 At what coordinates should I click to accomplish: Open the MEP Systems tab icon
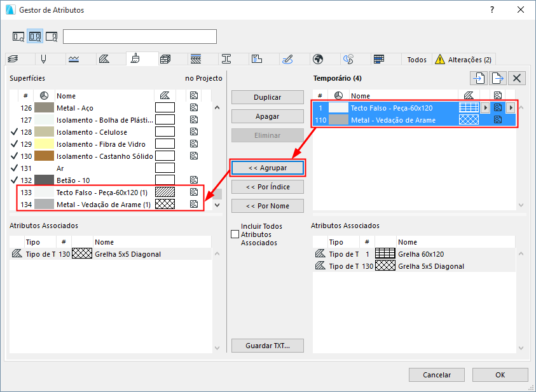point(287,60)
